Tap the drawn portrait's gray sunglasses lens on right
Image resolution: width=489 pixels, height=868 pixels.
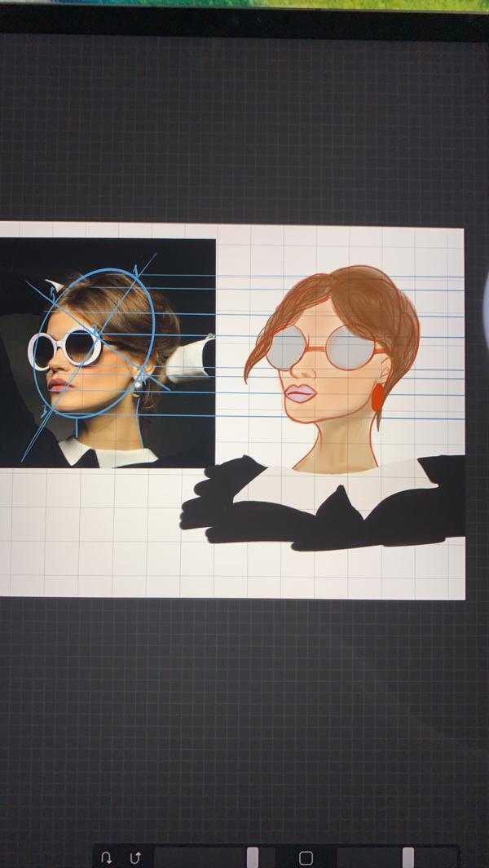click(x=350, y=348)
